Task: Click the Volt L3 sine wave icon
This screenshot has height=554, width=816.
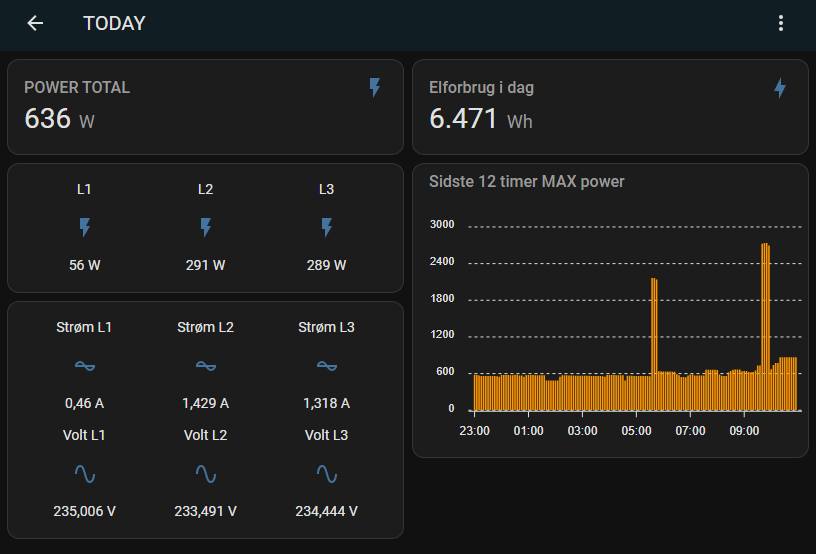Action: (x=326, y=473)
